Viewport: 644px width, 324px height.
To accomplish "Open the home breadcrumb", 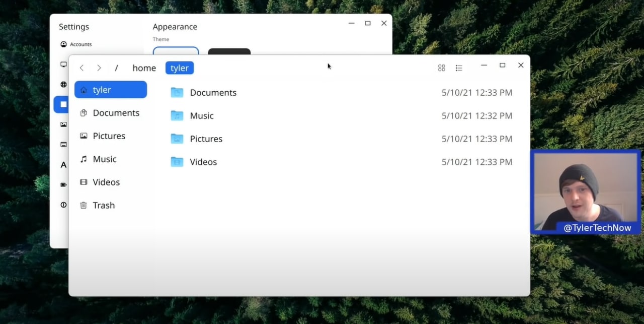I will (x=144, y=68).
